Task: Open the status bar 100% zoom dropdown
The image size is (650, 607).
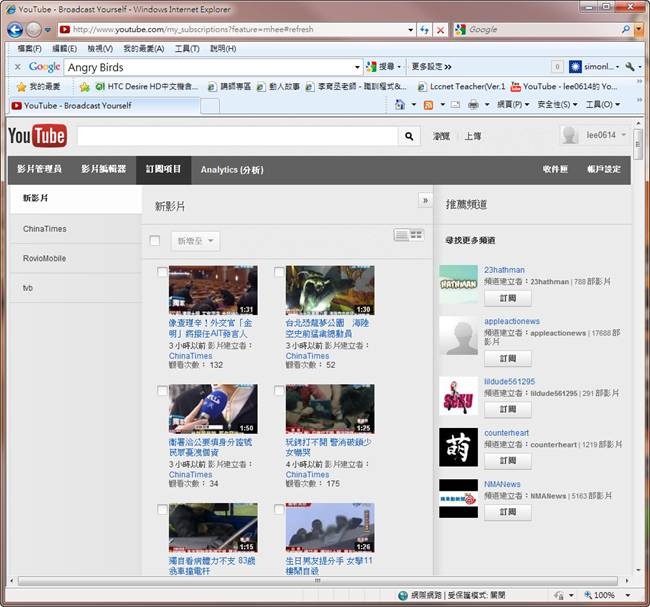Action: 628,595
